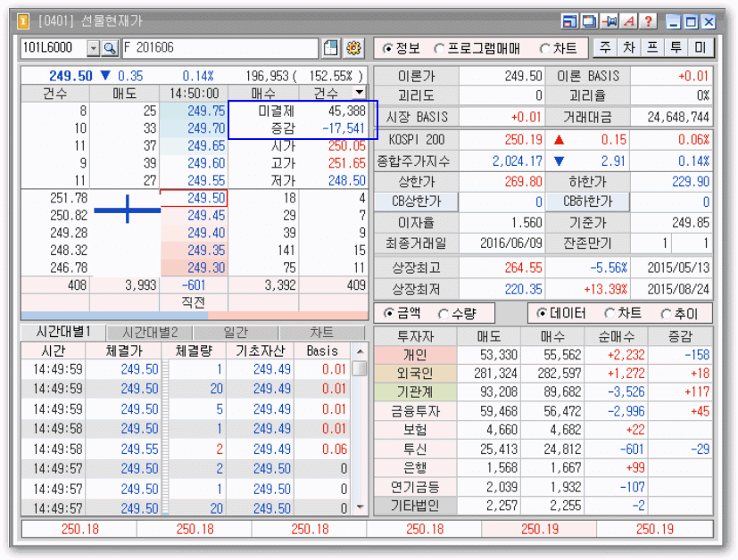Open the 건수 column sort dropdown arrow
The height and width of the screenshot is (560, 738).
(x=358, y=92)
